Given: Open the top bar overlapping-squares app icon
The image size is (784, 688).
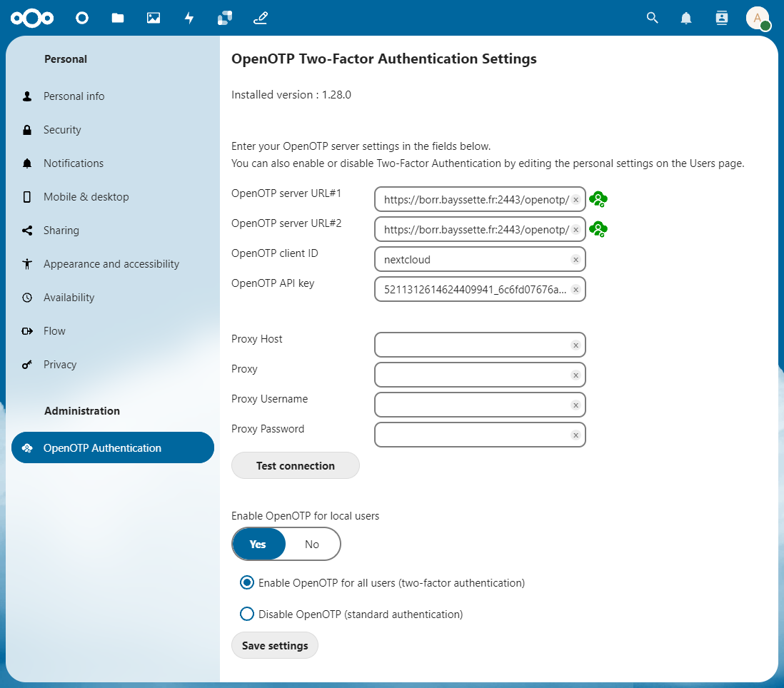Looking at the screenshot, I should click(224, 19).
